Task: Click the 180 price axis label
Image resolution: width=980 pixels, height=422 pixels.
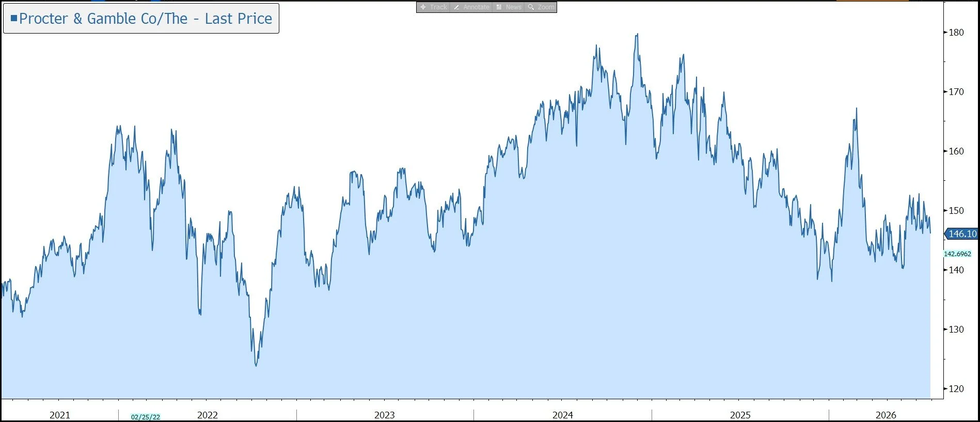Action: 956,32
